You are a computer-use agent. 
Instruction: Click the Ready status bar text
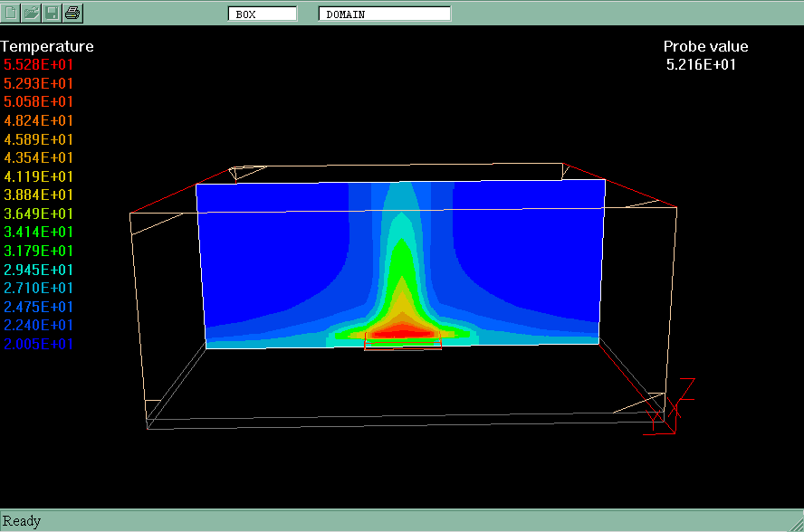[x=22, y=521]
